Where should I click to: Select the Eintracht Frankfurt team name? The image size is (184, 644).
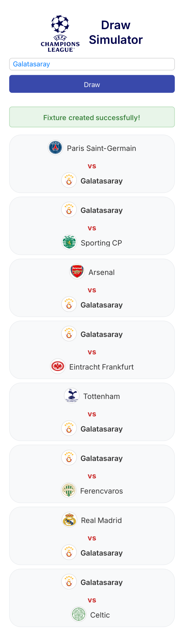click(x=102, y=367)
